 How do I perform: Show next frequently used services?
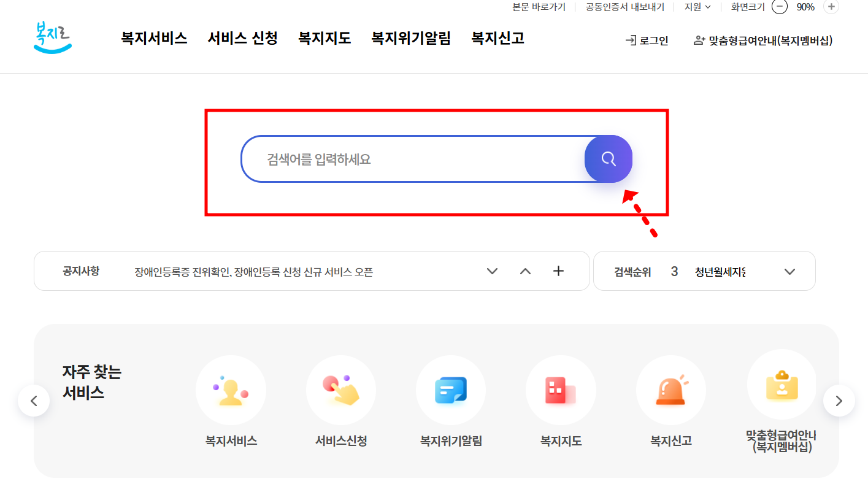coord(839,401)
